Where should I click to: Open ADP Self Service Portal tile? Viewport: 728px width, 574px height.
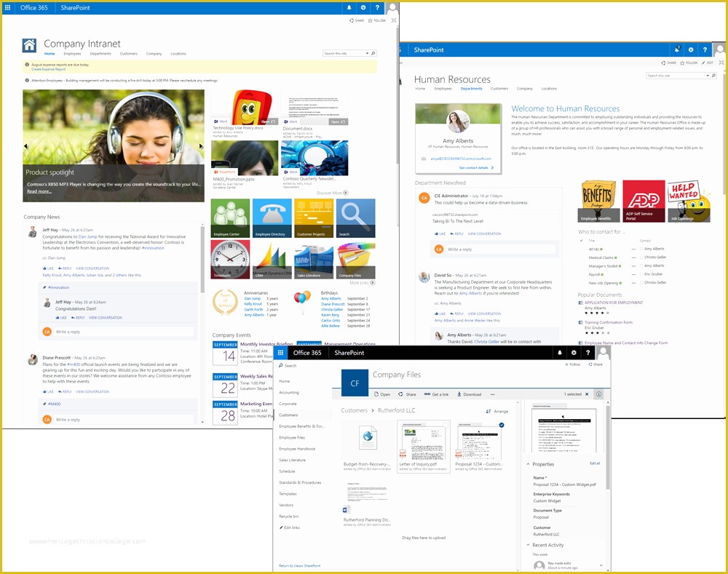[x=644, y=201]
